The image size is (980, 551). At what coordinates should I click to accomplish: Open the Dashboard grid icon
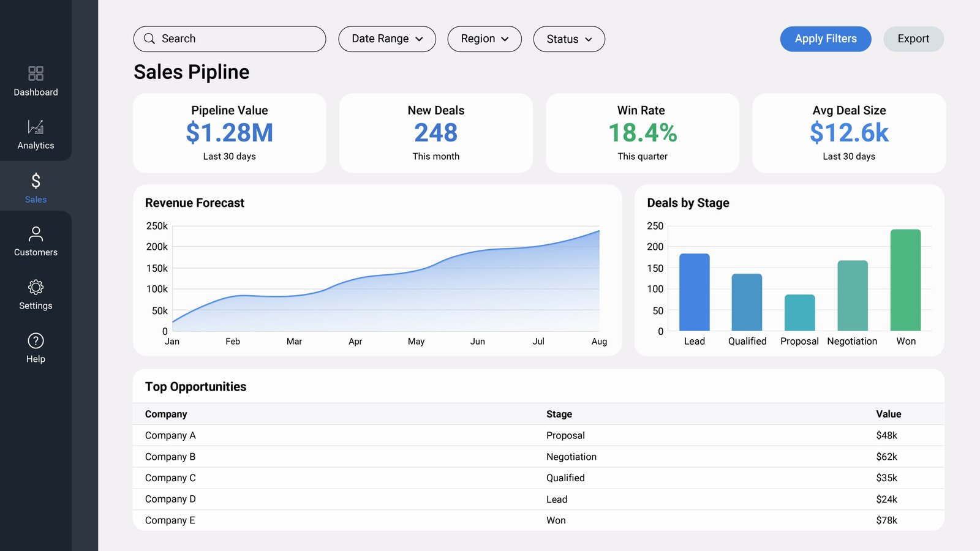[x=36, y=73]
